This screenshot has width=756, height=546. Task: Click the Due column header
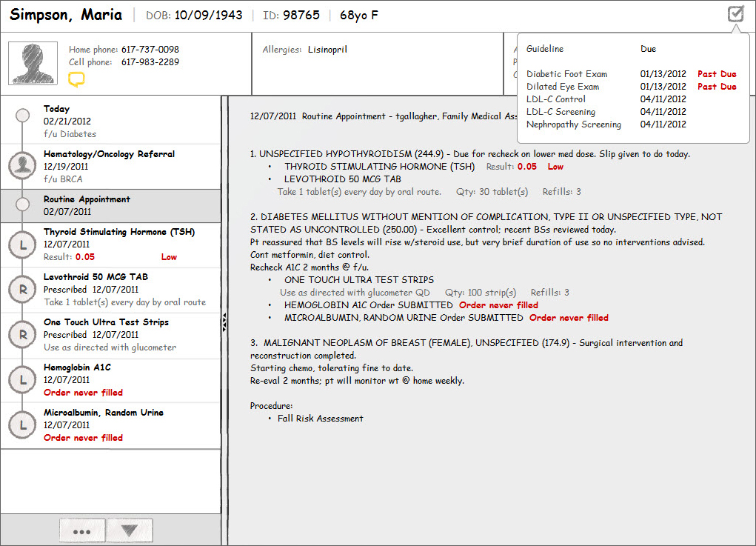(x=648, y=49)
